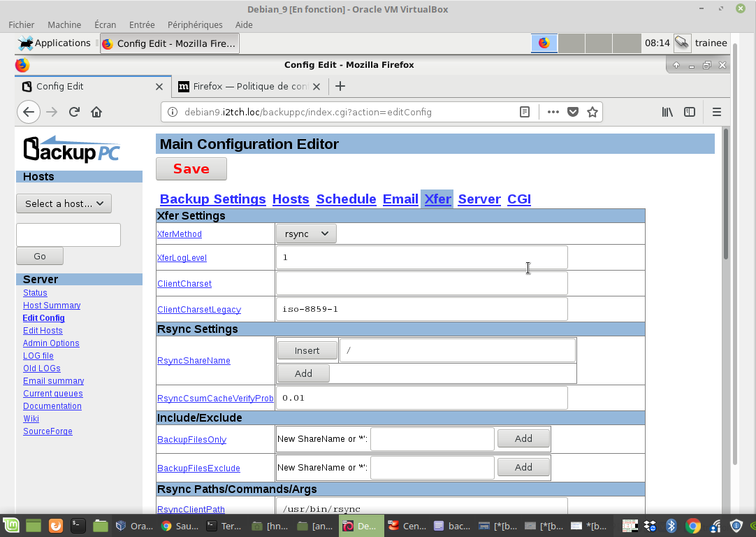
Task: Save to Pocket icon
Action: point(573,112)
